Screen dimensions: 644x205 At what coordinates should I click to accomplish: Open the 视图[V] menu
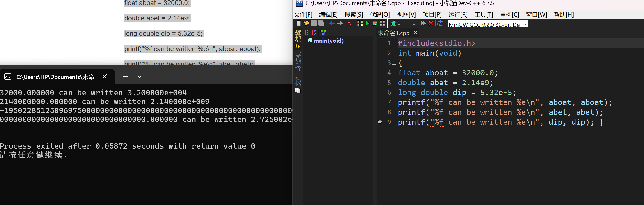pyautogui.click(x=406, y=14)
